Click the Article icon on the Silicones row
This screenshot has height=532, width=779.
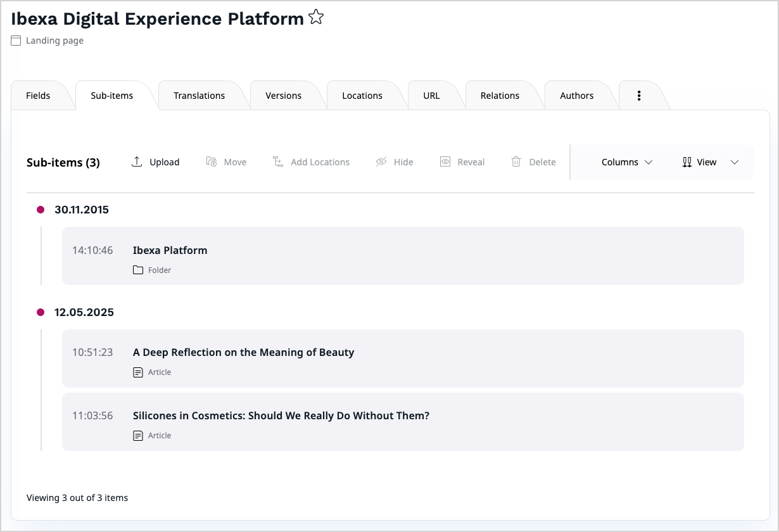coord(138,435)
